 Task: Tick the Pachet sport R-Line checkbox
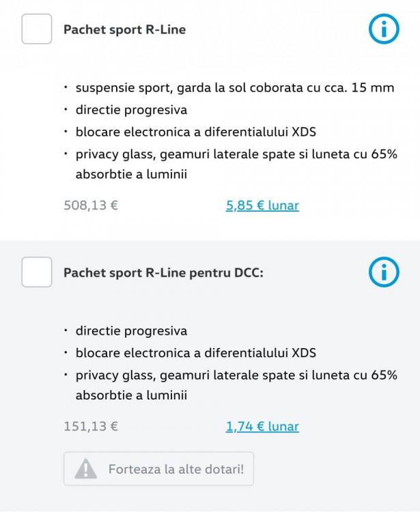[x=37, y=29]
